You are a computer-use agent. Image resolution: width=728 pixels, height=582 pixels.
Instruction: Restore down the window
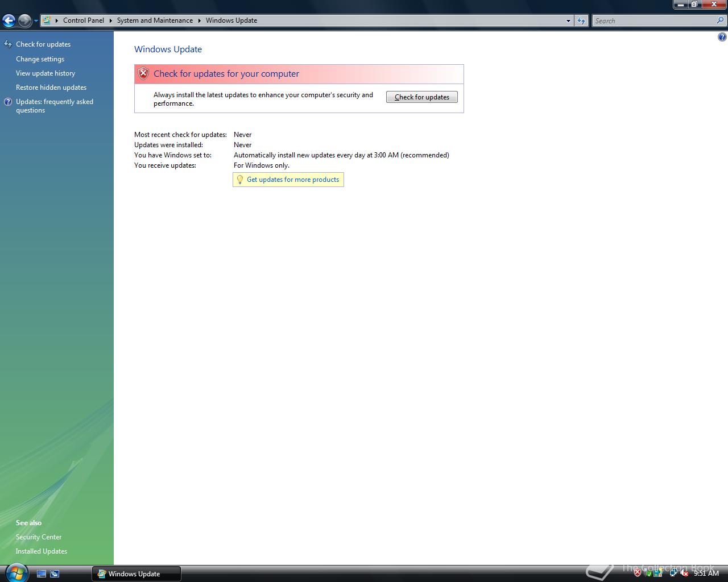(x=694, y=5)
